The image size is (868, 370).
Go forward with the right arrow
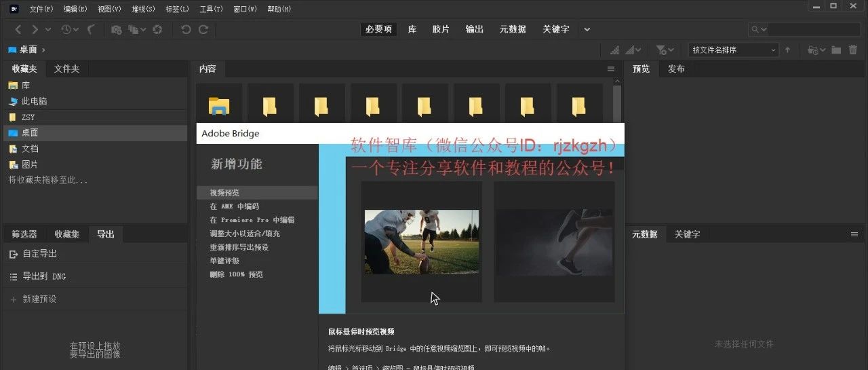pyautogui.click(x=35, y=29)
